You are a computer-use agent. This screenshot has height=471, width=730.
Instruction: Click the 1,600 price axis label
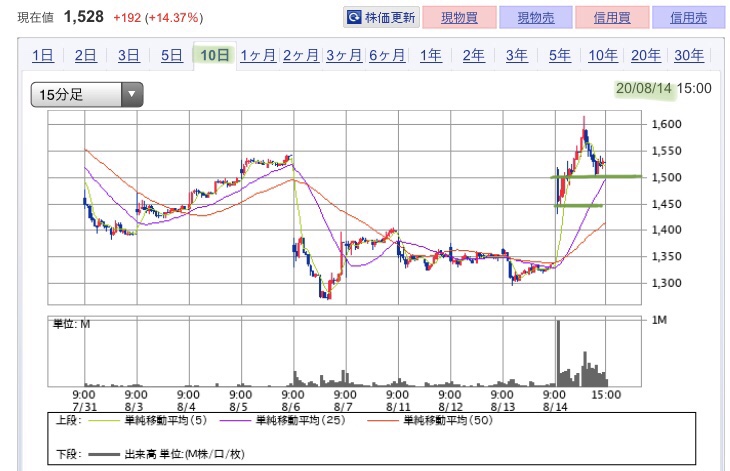pyautogui.click(x=666, y=124)
